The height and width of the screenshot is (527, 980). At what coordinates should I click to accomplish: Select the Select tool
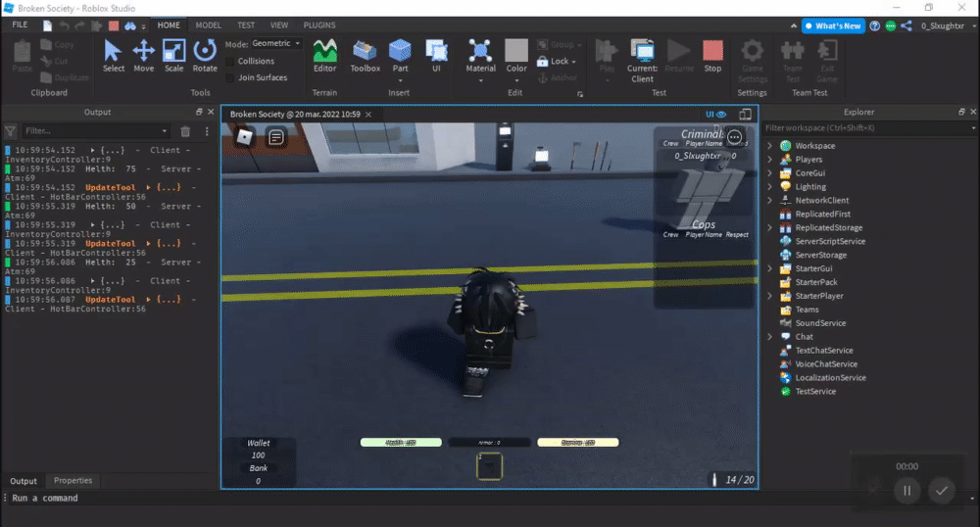click(113, 56)
